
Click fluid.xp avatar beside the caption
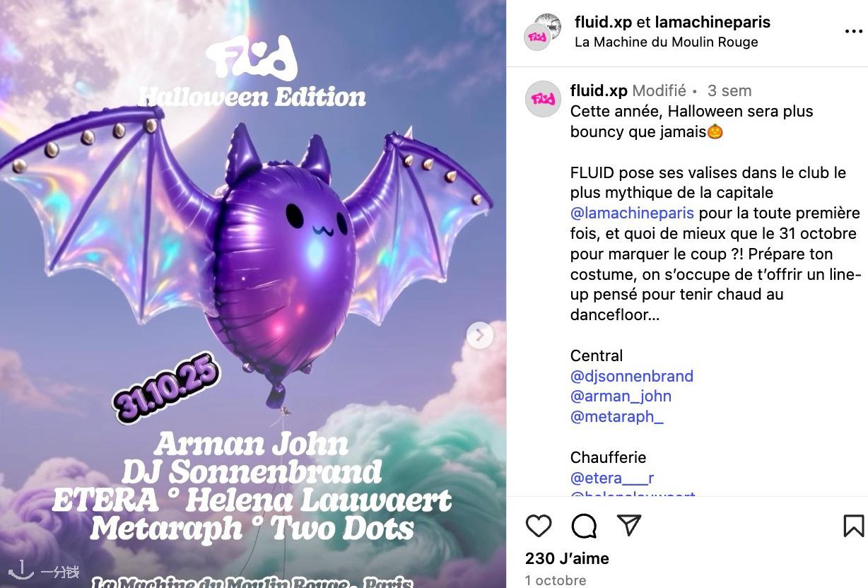(543, 99)
